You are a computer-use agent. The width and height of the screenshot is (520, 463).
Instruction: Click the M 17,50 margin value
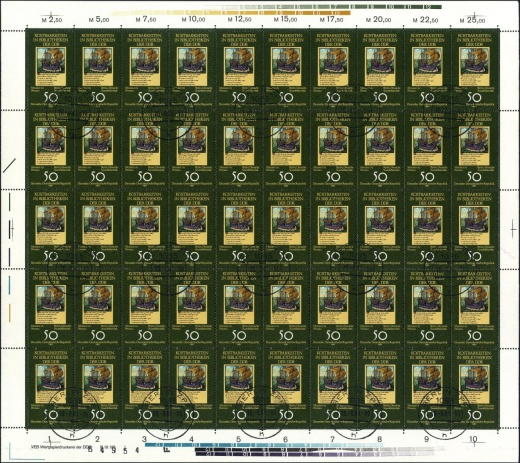pos(331,20)
